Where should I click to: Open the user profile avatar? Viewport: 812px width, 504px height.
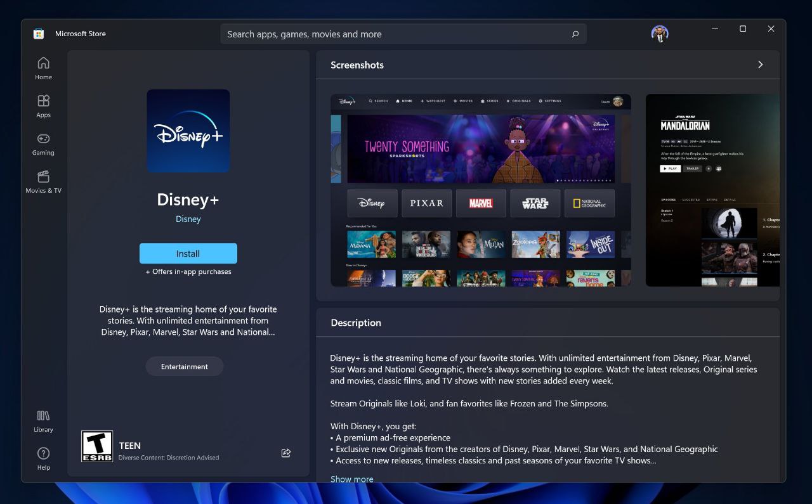660,34
